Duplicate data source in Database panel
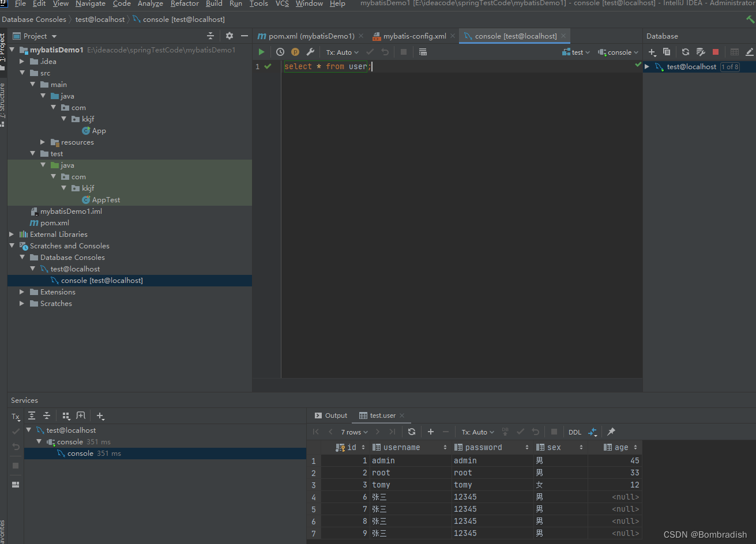This screenshot has height=544, width=756. tap(667, 52)
